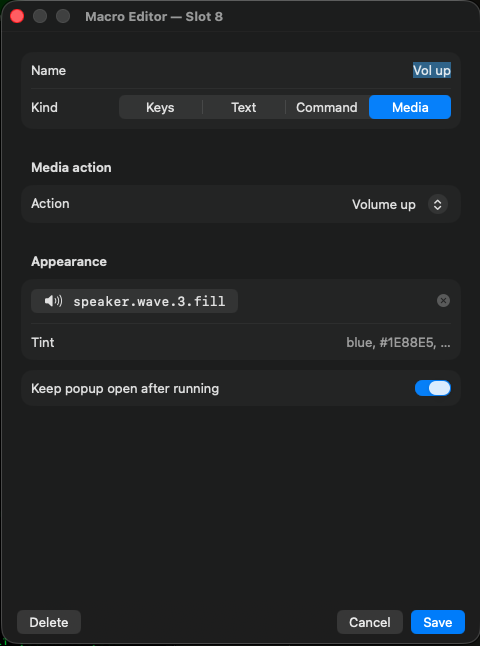
Task: Click the Name field containing Vol up
Action: (x=432, y=70)
